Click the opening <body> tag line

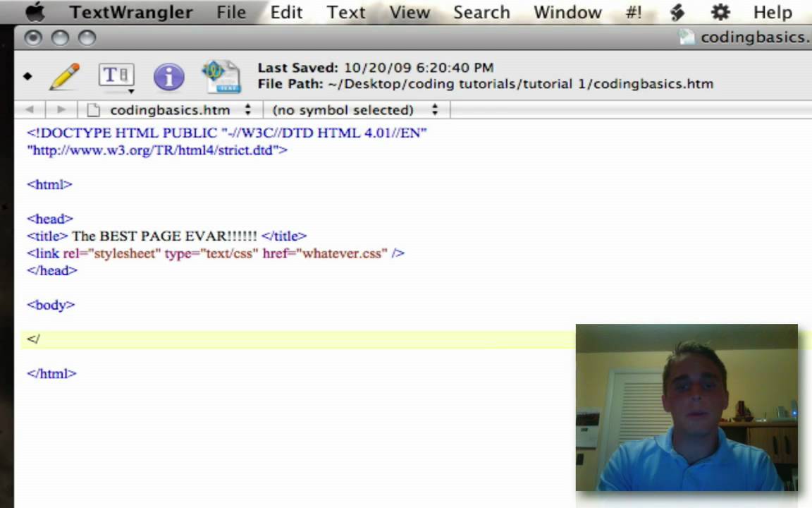point(51,305)
